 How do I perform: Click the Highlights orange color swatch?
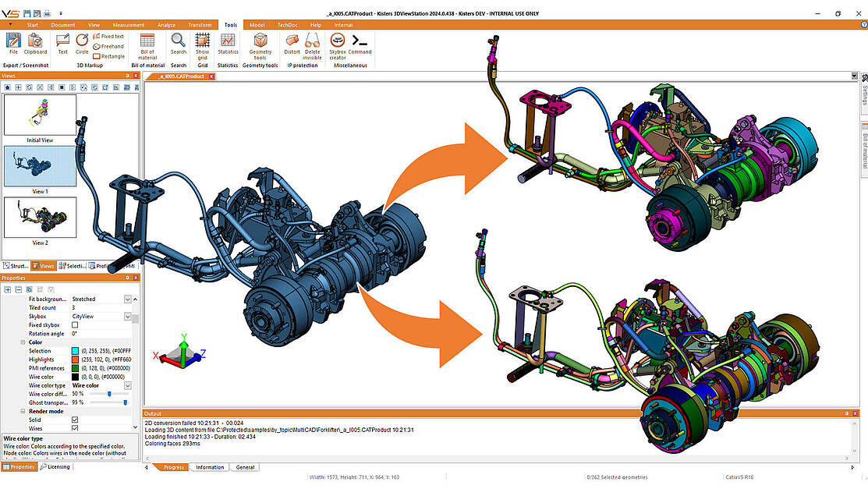click(x=76, y=360)
